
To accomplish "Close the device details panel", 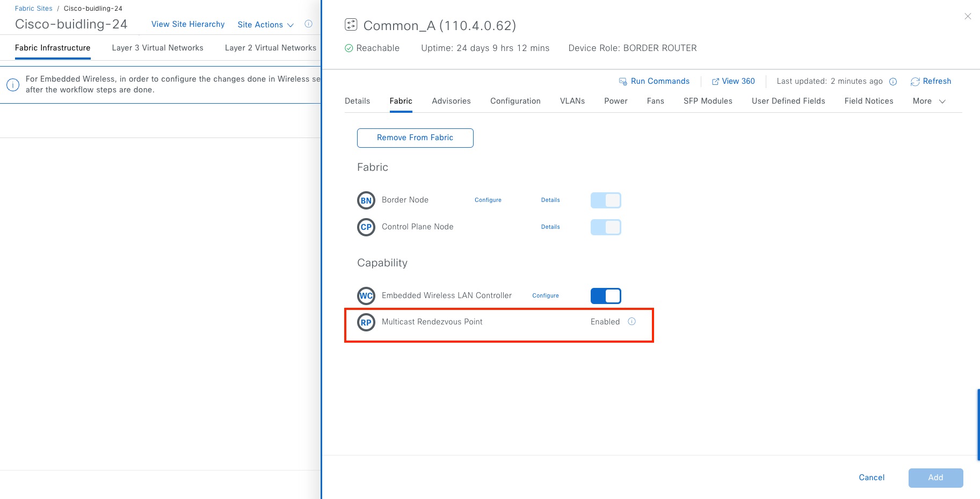I will pos(968,17).
